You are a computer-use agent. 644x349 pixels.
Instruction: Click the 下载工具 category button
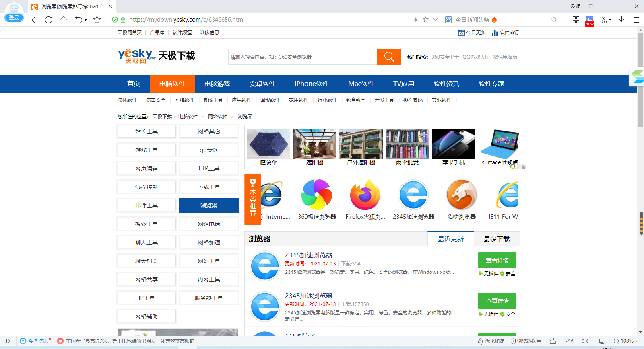(x=209, y=187)
